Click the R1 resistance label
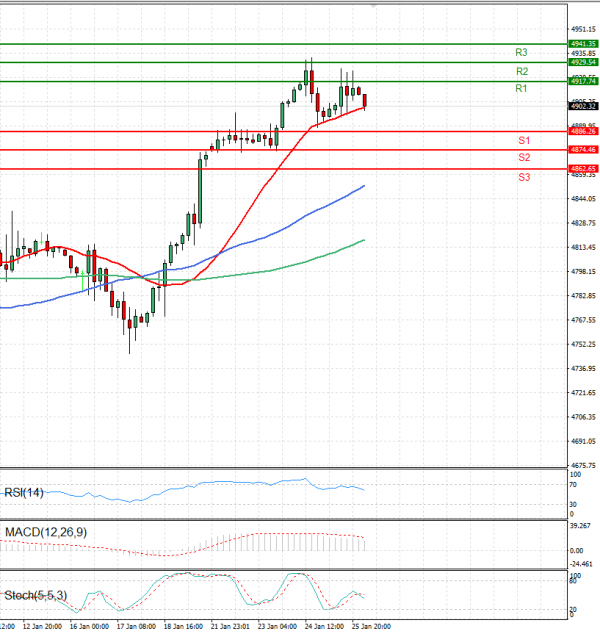The image size is (600, 634). [x=521, y=89]
